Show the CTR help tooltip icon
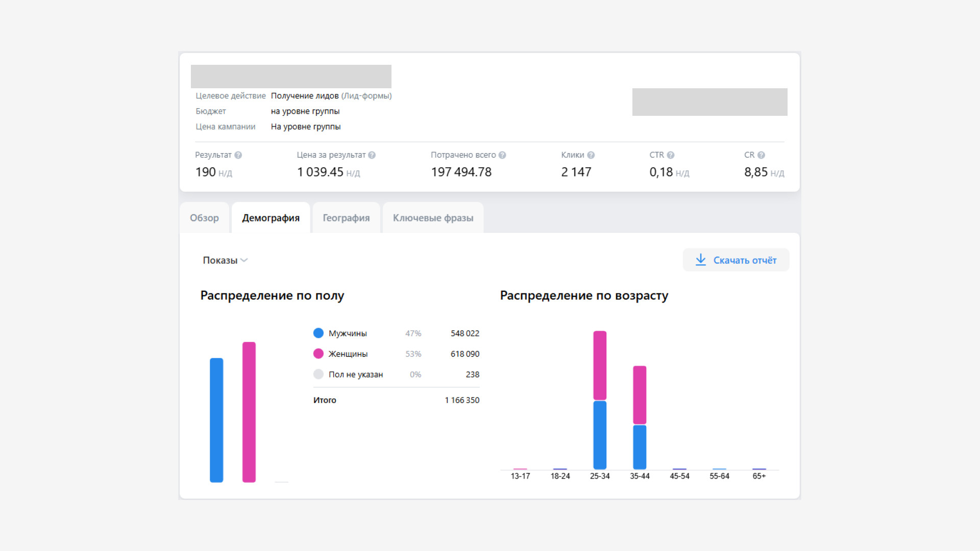The width and height of the screenshot is (980, 551). point(671,155)
